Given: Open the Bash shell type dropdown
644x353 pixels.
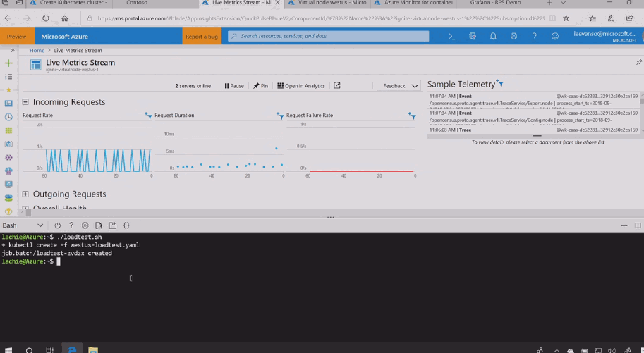Looking at the screenshot, I should point(23,225).
